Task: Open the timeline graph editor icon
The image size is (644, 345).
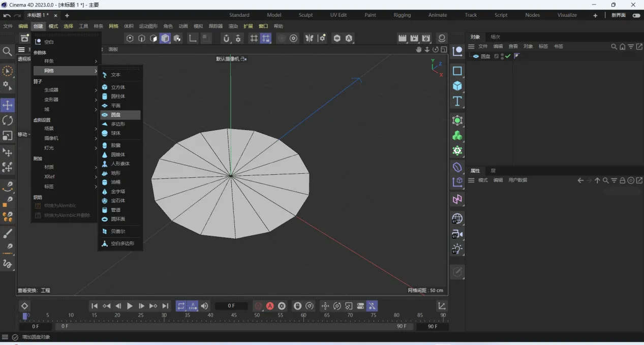Action: point(442,306)
